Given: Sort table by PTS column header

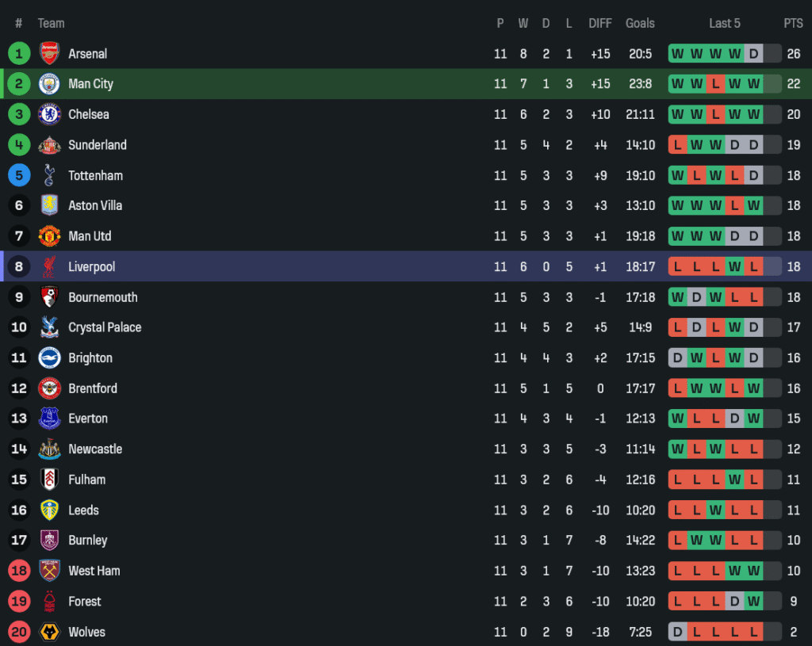Looking at the screenshot, I should click(793, 23).
